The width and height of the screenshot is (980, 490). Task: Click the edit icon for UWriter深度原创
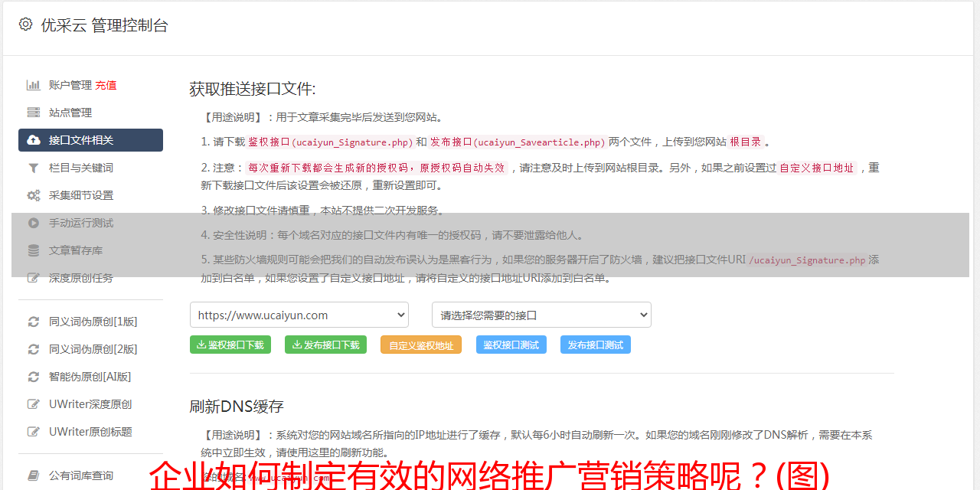[34, 404]
